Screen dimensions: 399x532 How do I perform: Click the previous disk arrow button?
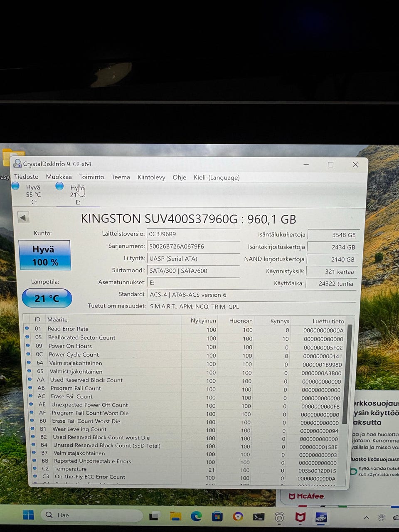[x=23, y=217]
